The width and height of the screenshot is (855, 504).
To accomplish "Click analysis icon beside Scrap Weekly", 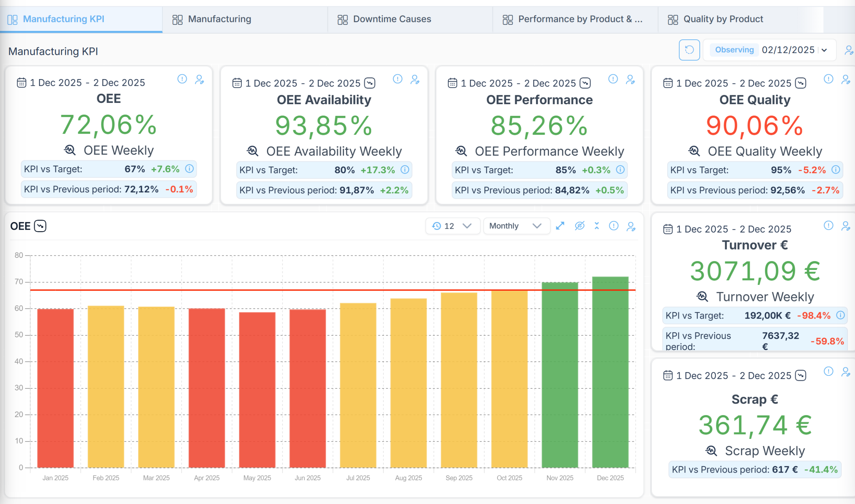I will coord(711,451).
